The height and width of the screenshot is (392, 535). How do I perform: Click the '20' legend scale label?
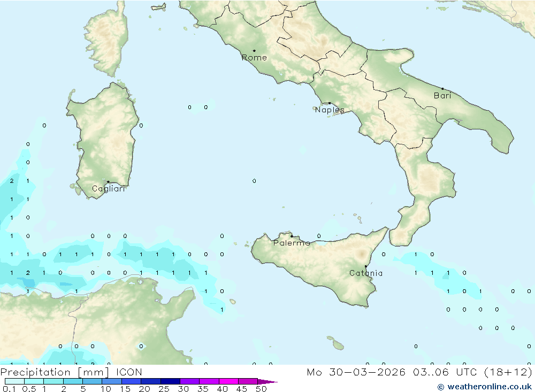coord(144,389)
